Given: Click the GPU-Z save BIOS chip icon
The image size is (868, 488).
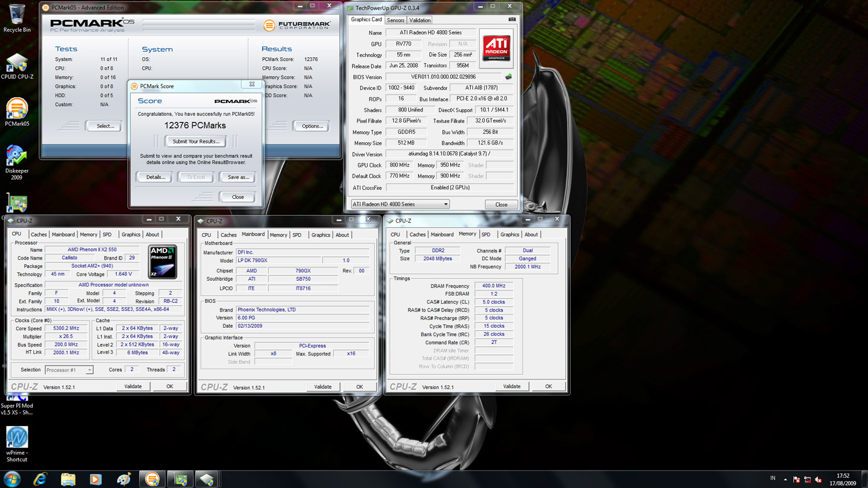Looking at the screenshot, I should point(508,77).
